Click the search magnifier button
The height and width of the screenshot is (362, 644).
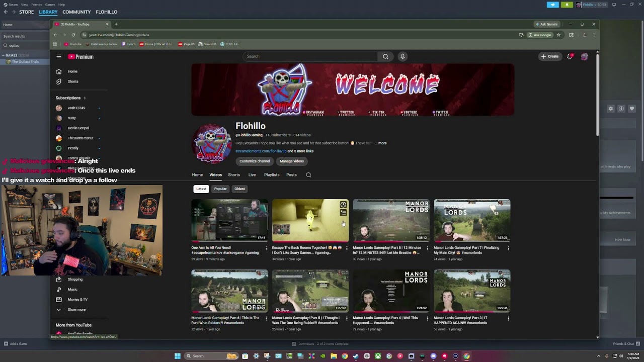(x=385, y=56)
